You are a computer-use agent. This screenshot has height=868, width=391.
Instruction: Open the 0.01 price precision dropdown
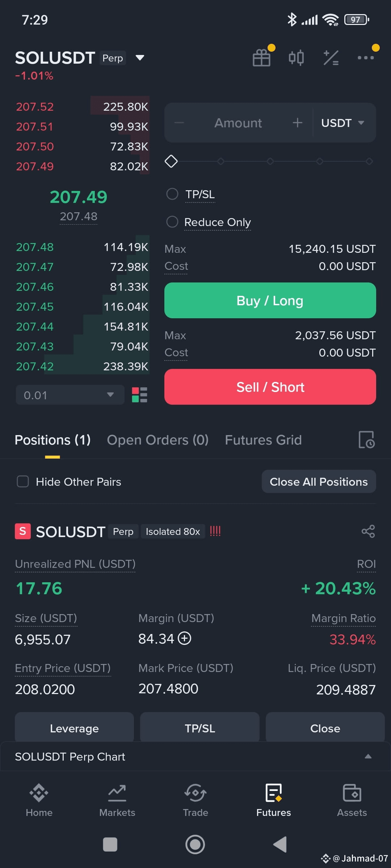[x=70, y=395]
